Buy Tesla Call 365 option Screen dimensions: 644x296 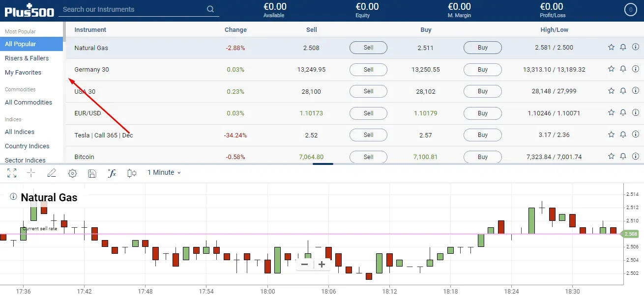pos(483,135)
